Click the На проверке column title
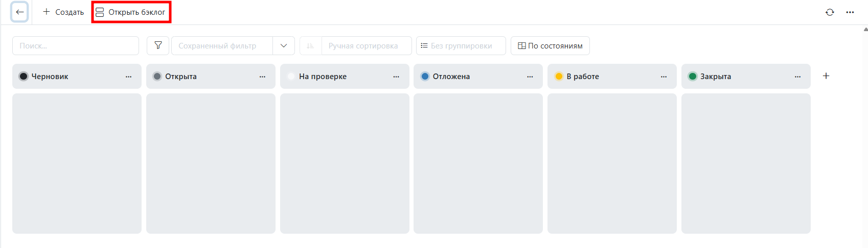The height and width of the screenshot is (248, 868). pos(323,77)
